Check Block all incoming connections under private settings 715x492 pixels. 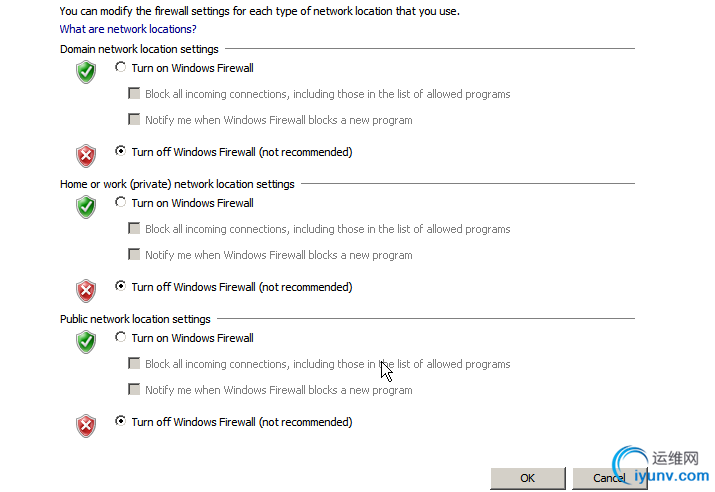point(135,229)
